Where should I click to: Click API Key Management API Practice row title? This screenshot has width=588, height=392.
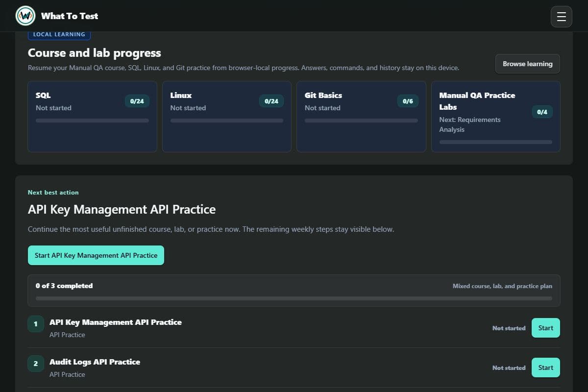click(116, 322)
